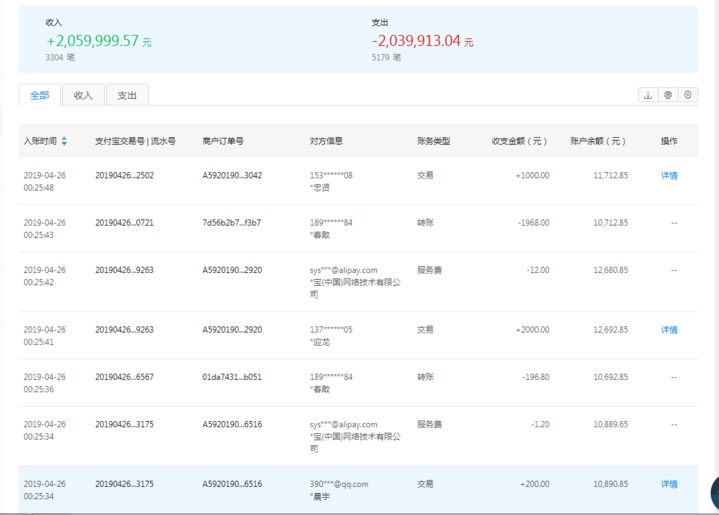This screenshot has height=515, width=719.
Task: Click transaction number 20190426...2502
Action: (124, 175)
